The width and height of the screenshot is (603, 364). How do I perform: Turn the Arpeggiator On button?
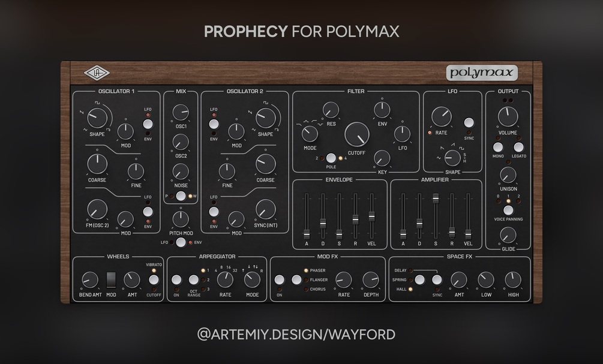point(176,279)
